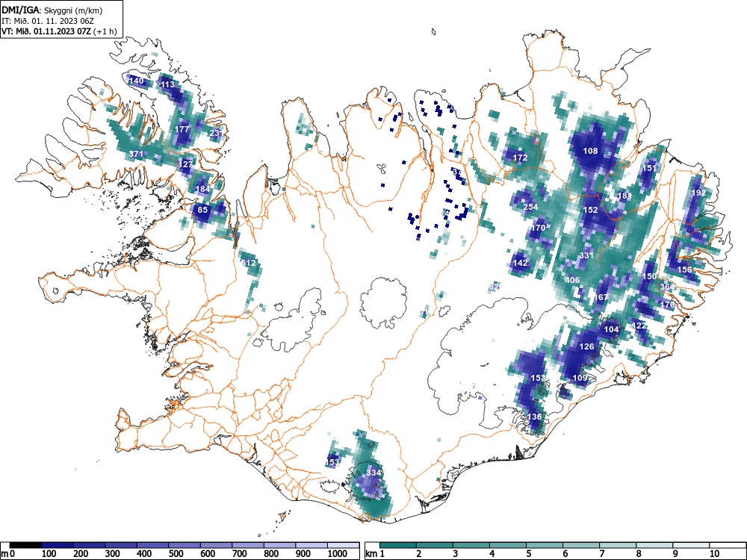
Task: Click the visibility value 334 on the map
Action: (x=374, y=473)
